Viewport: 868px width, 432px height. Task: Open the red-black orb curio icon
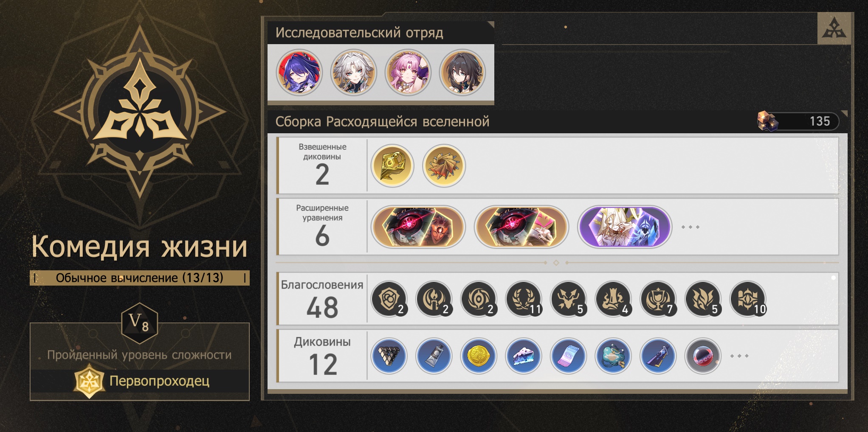pos(703,356)
